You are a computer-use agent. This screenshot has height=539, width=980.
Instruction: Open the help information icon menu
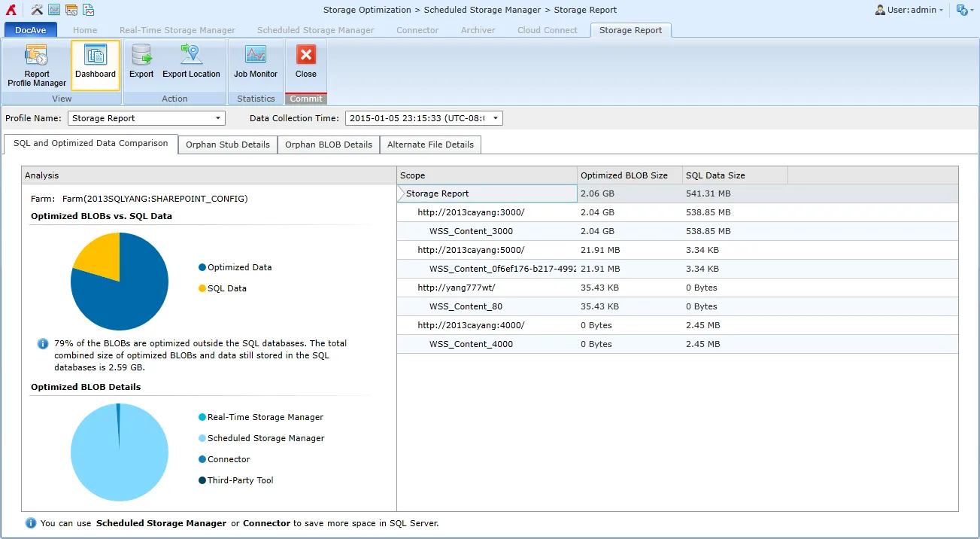click(x=961, y=10)
